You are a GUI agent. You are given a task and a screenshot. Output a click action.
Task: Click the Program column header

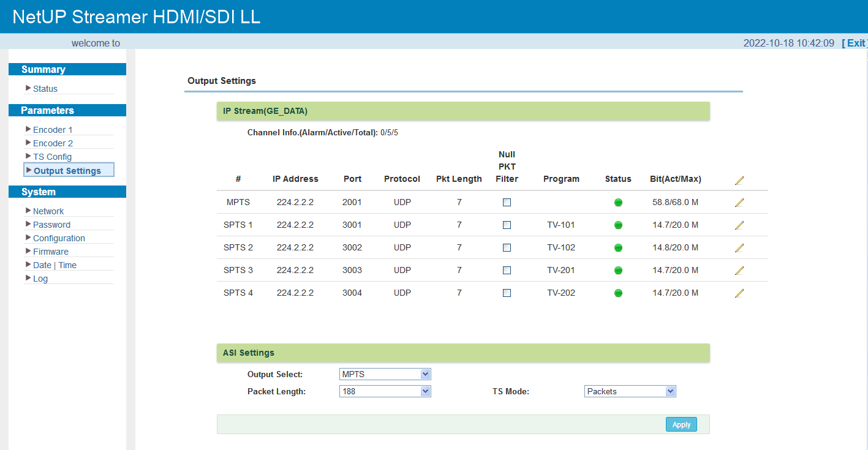click(x=561, y=179)
